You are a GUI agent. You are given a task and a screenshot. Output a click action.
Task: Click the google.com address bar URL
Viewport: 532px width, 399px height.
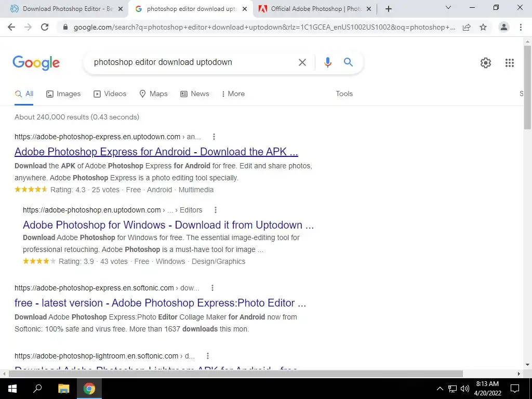point(264,27)
